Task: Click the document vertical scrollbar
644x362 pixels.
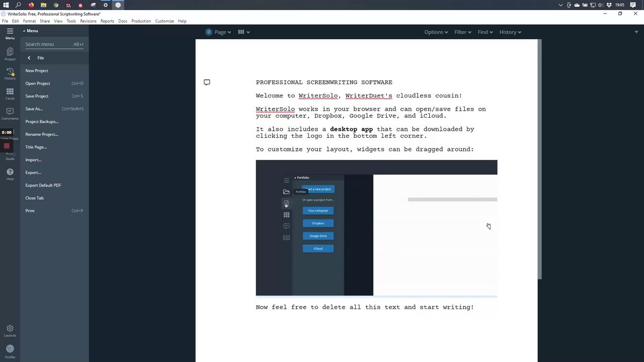Action: 540,159
